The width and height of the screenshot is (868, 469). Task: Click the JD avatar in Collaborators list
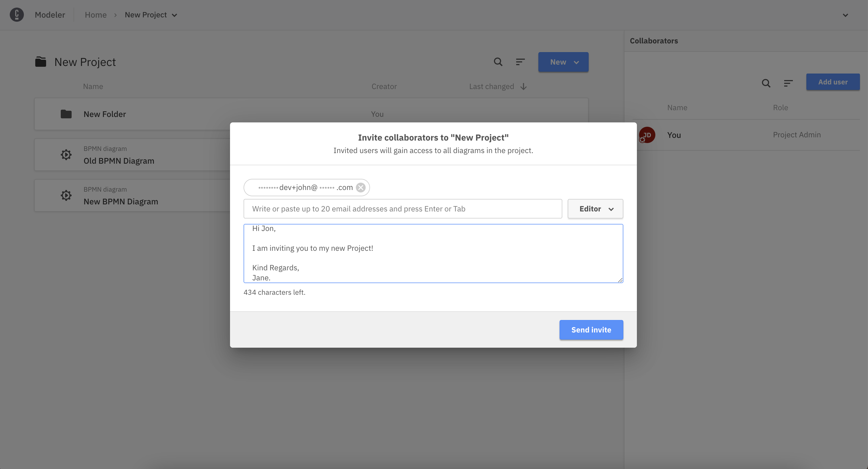[x=647, y=135]
